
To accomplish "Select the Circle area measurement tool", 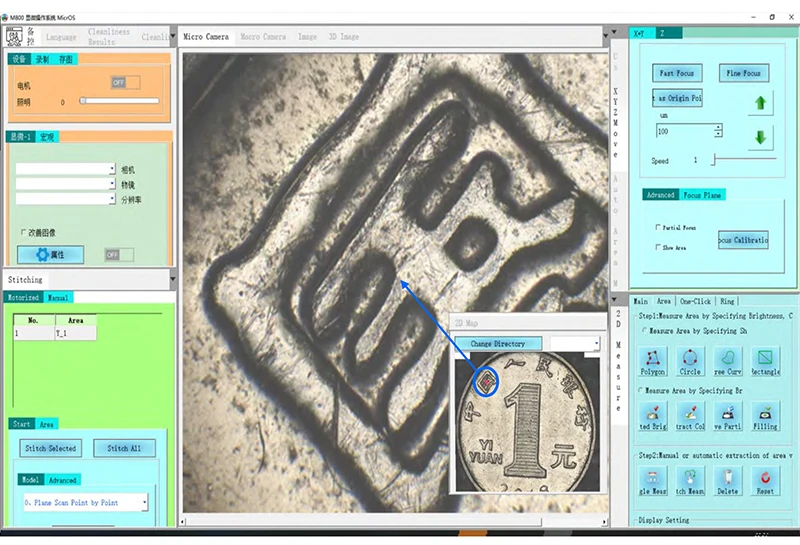I will 690,359.
